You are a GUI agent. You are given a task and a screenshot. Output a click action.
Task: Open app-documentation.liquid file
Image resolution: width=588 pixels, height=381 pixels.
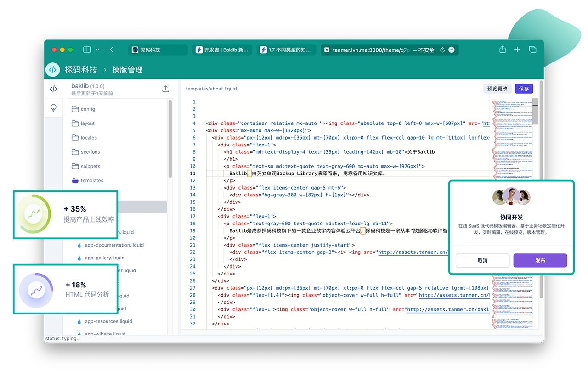click(114, 245)
